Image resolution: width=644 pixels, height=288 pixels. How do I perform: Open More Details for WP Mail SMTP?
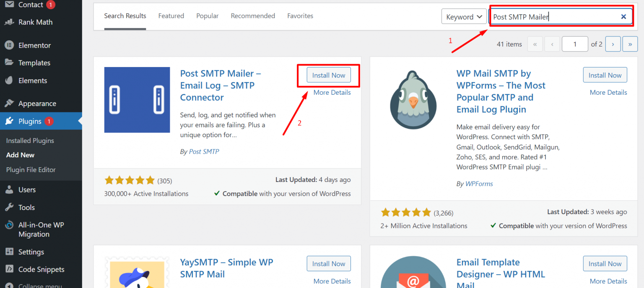click(x=608, y=92)
